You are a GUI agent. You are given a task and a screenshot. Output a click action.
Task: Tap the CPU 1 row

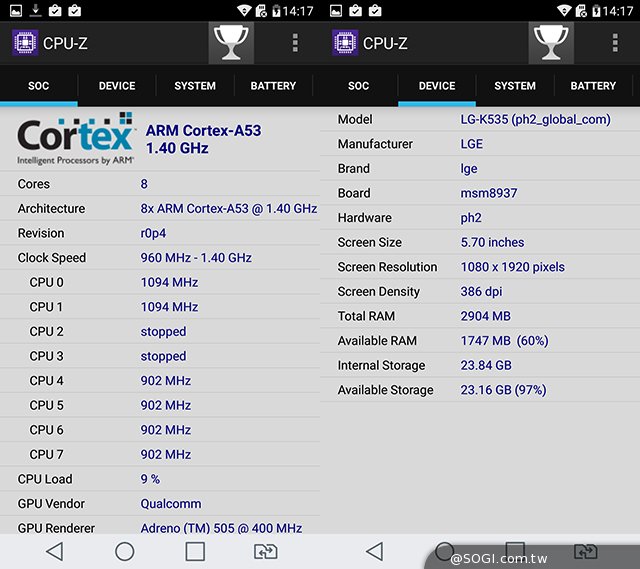point(160,307)
